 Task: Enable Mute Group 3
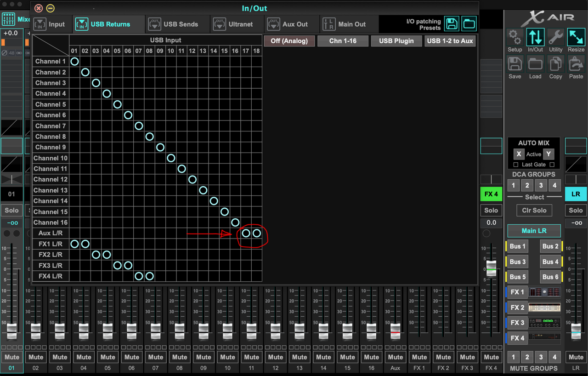coord(541,357)
